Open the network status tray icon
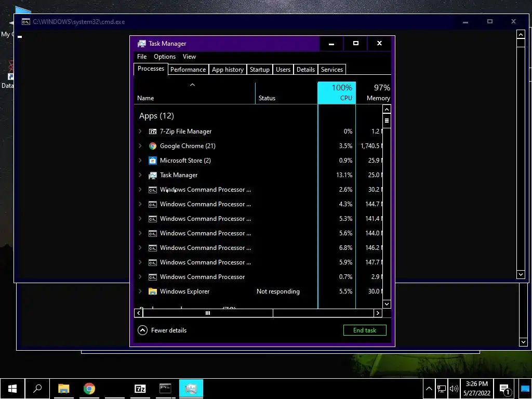 tap(442, 389)
